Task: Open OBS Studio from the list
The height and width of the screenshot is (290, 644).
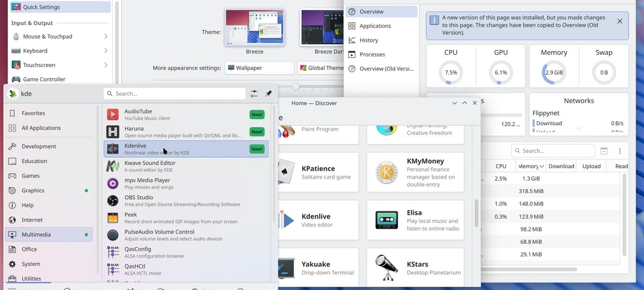Action: point(186,200)
